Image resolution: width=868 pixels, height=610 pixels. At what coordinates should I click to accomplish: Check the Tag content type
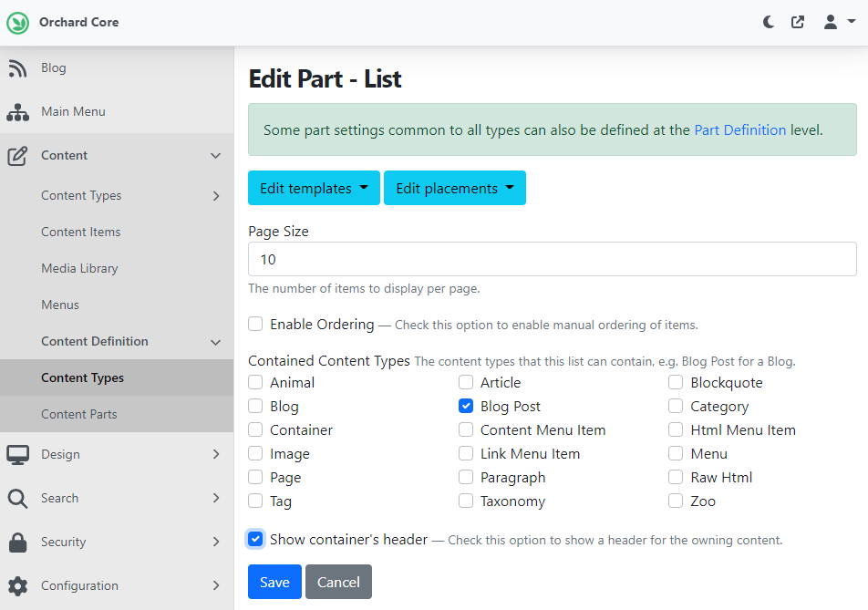point(255,501)
